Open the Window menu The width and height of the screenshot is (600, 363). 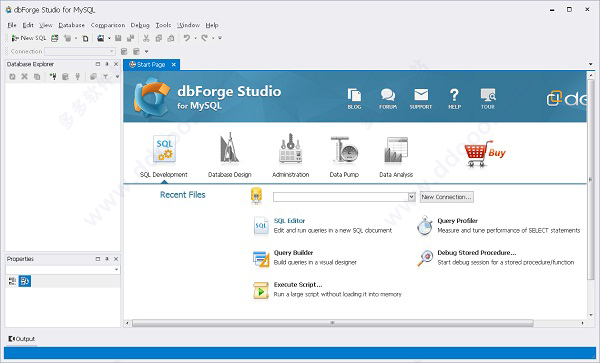click(x=188, y=25)
